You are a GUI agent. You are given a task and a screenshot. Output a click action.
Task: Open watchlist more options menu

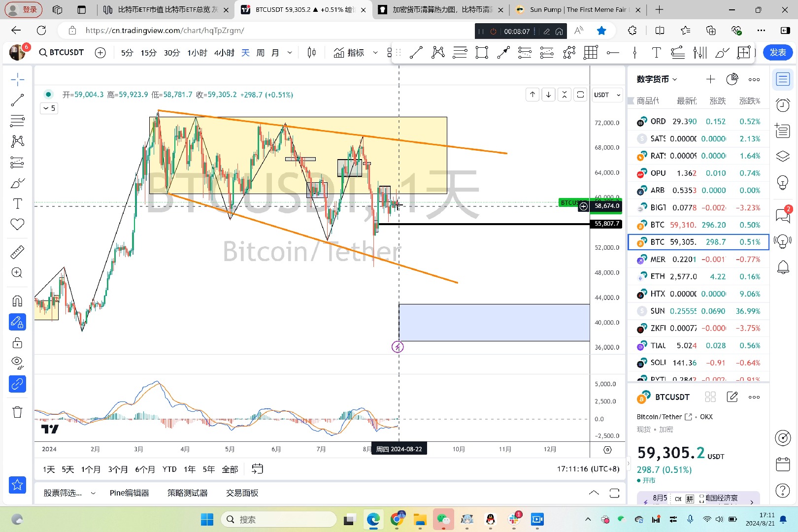[x=754, y=79]
